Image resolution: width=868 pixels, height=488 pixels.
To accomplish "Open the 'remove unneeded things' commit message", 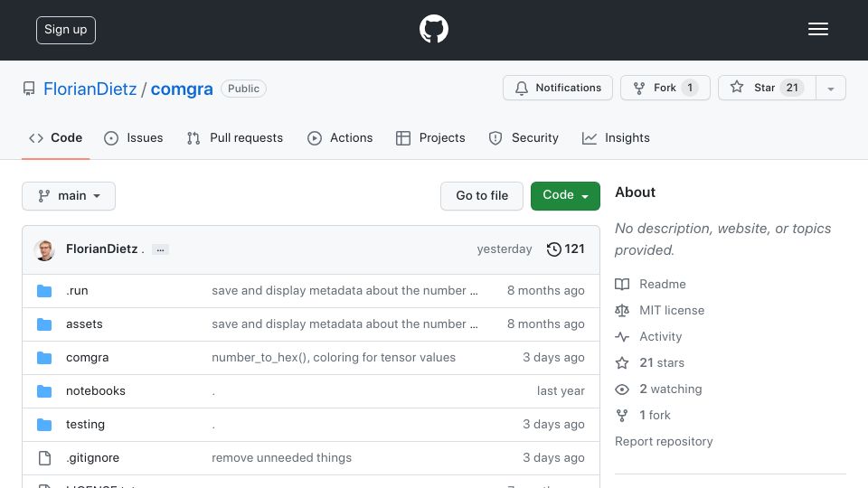I will point(281,458).
